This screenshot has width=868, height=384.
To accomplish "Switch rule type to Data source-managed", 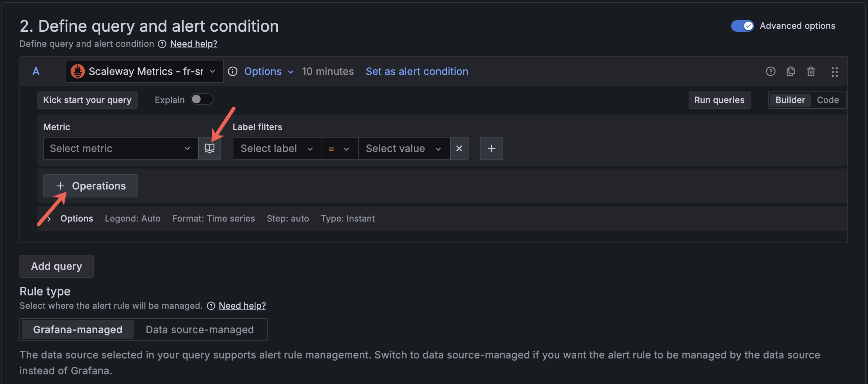I will pos(200,330).
